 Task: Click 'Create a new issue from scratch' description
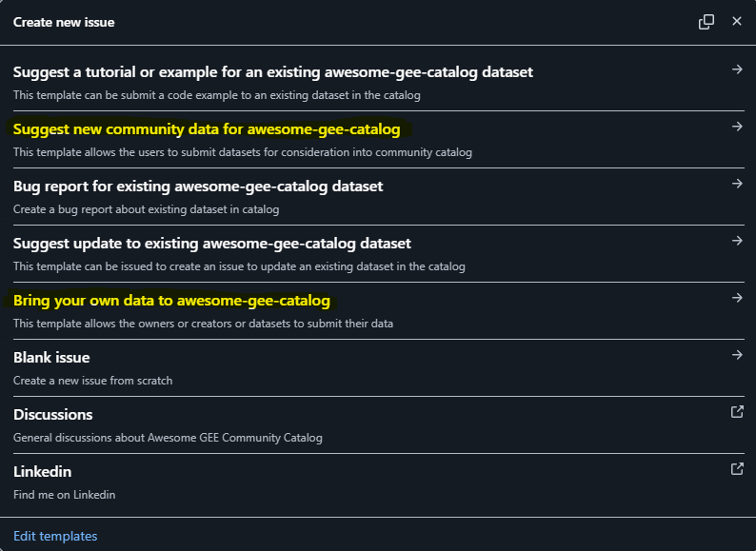92,381
